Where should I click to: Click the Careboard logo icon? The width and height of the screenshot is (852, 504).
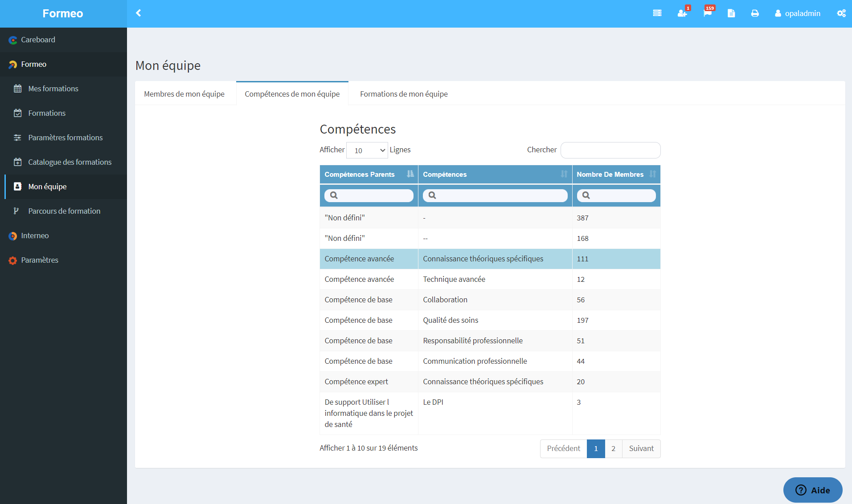pos(12,40)
